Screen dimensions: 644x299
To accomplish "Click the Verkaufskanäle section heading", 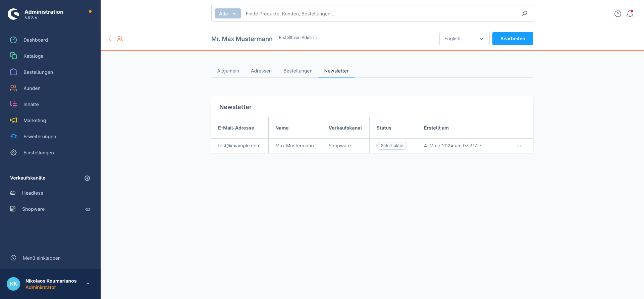I will (x=28, y=178).
